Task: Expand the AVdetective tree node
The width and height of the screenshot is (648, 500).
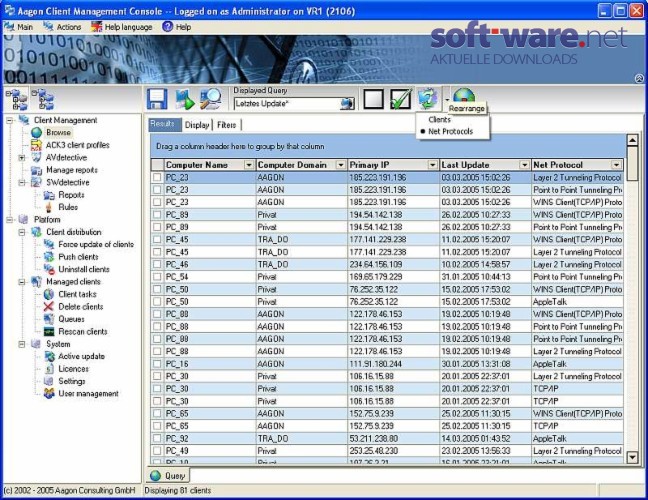Action: (22, 157)
